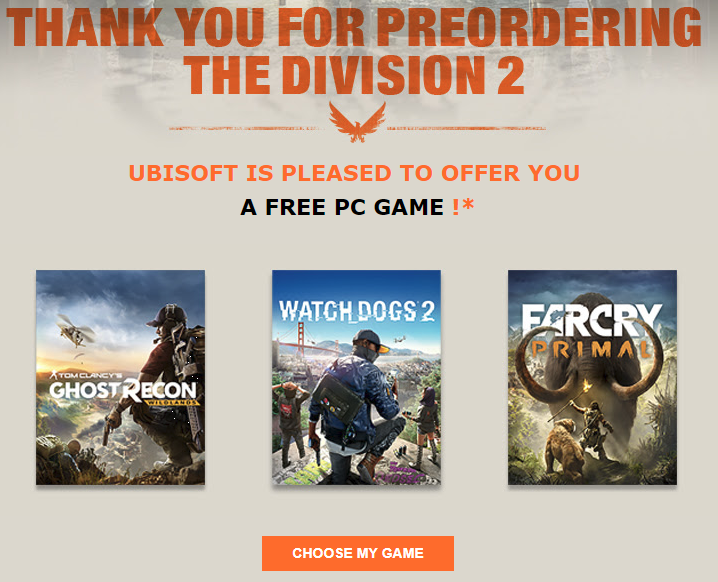This screenshot has height=582, width=718.
Task: Click the helicopter on Ghost Recon cover
Action: point(75,331)
